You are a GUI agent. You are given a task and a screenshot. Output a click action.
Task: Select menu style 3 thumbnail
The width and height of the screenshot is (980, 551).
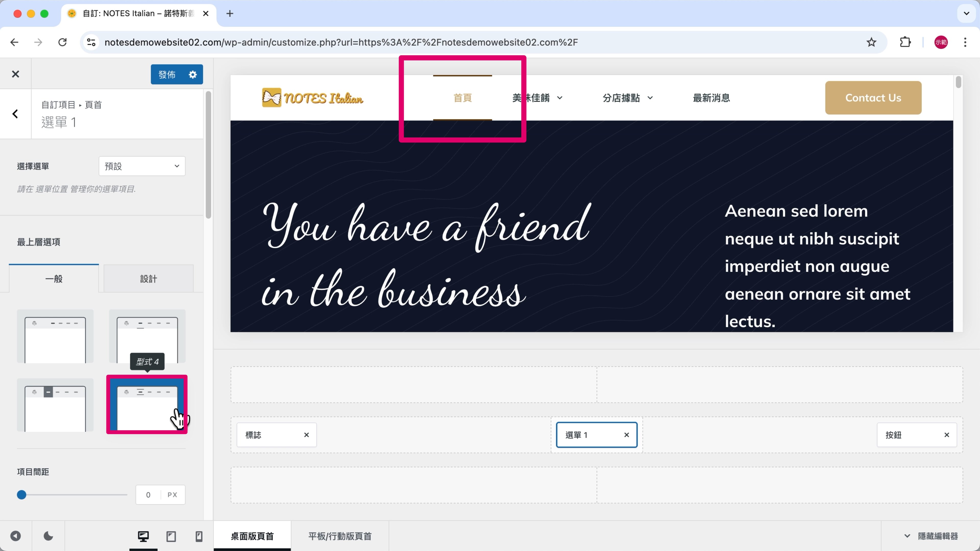[x=55, y=405]
